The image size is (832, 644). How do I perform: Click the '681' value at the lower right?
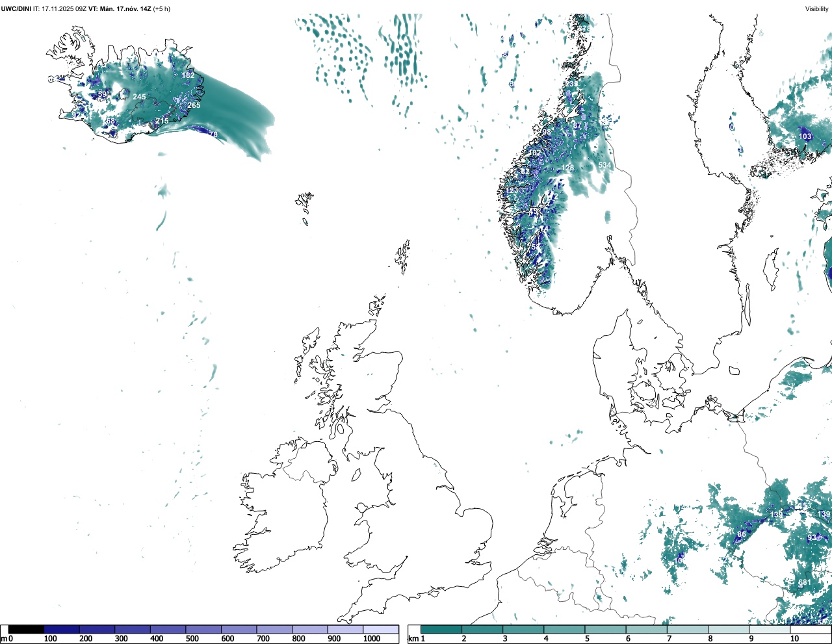[805, 582]
